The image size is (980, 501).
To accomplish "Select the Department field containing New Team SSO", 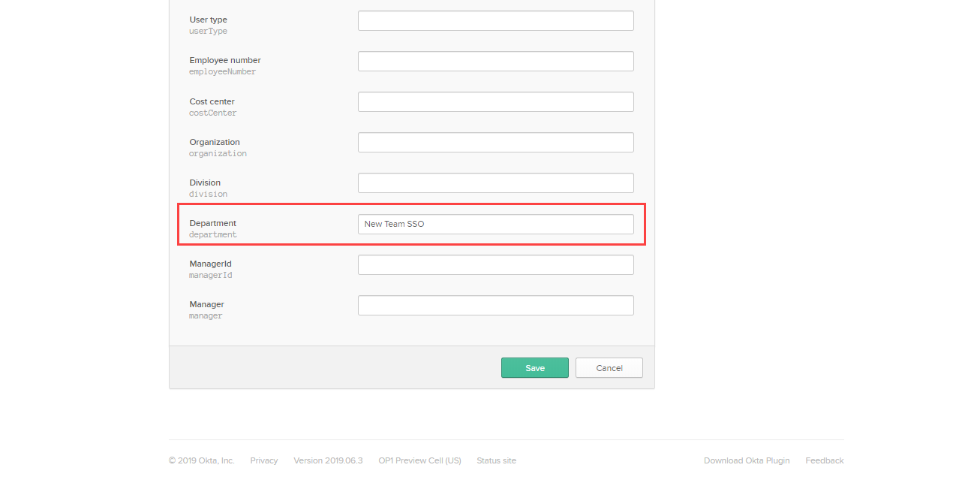I will point(495,223).
